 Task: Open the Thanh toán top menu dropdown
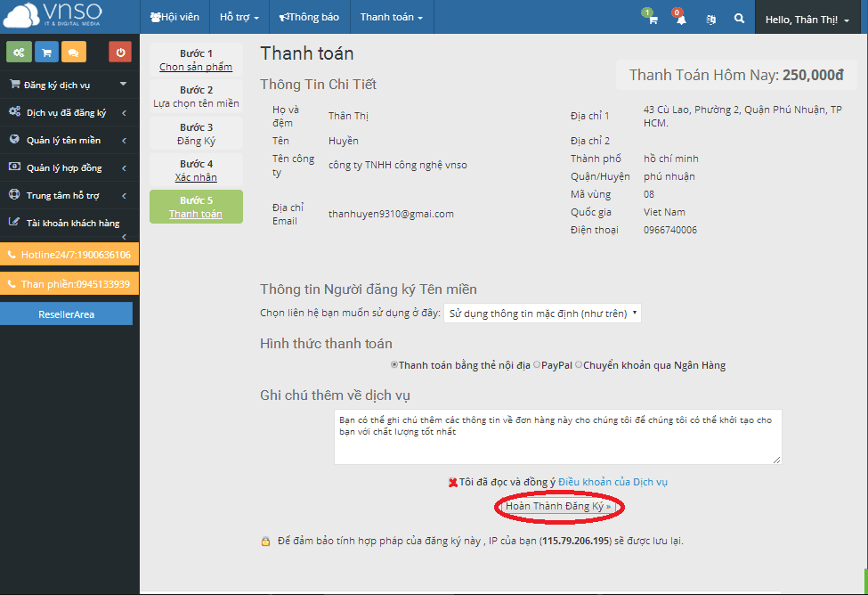(x=392, y=17)
